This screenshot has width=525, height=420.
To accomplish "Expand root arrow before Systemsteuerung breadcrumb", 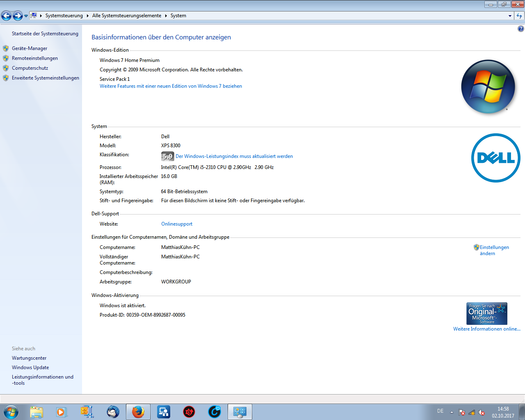I will pyautogui.click(x=41, y=16).
